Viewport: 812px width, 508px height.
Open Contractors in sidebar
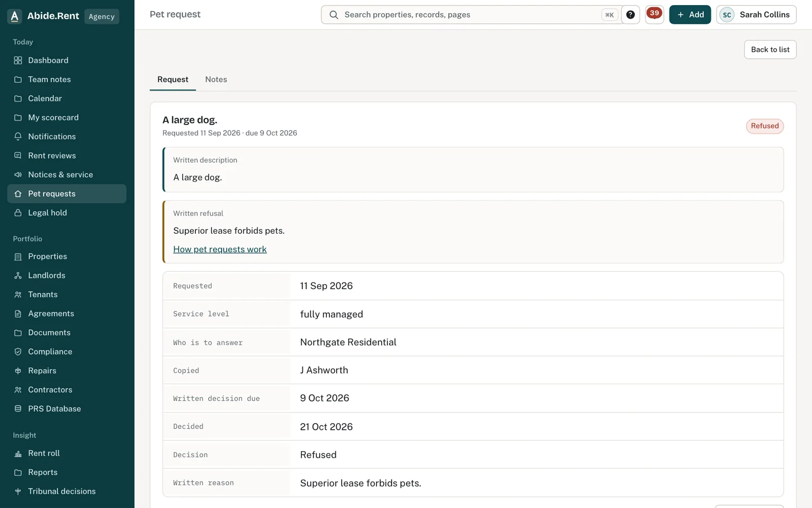[67, 390]
